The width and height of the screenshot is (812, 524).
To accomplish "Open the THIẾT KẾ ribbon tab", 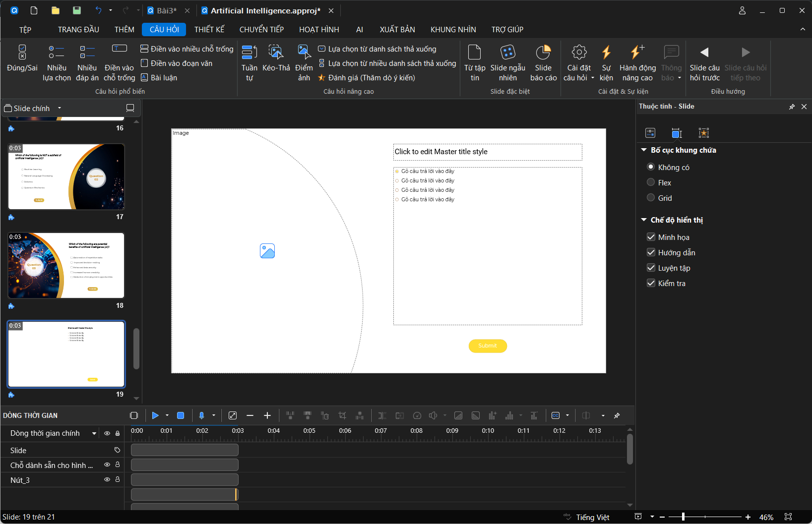I will point(209,30).
